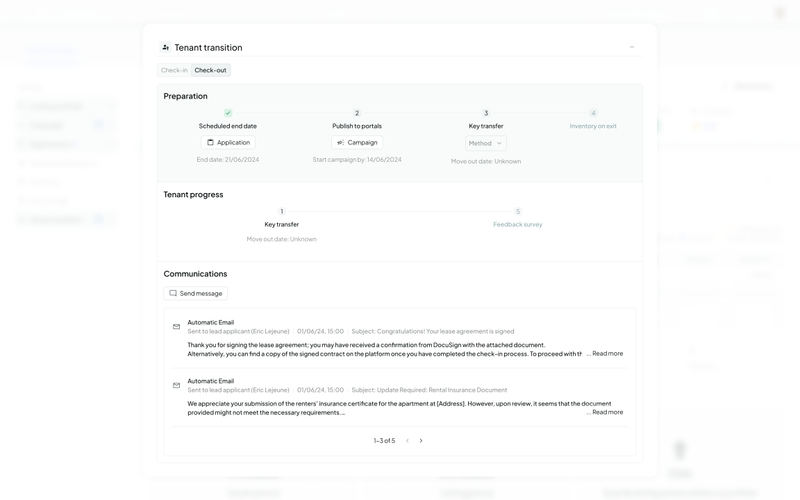The width and height of the screenshot is (800, 500).
Task: Expand the lease agreement email with Read more
Action: pyautogui.click(x=607, y=353)
